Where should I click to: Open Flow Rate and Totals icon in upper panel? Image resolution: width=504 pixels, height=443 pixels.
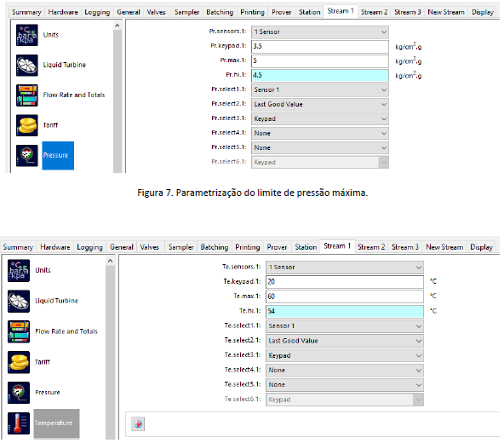click(x=27, y=95)
